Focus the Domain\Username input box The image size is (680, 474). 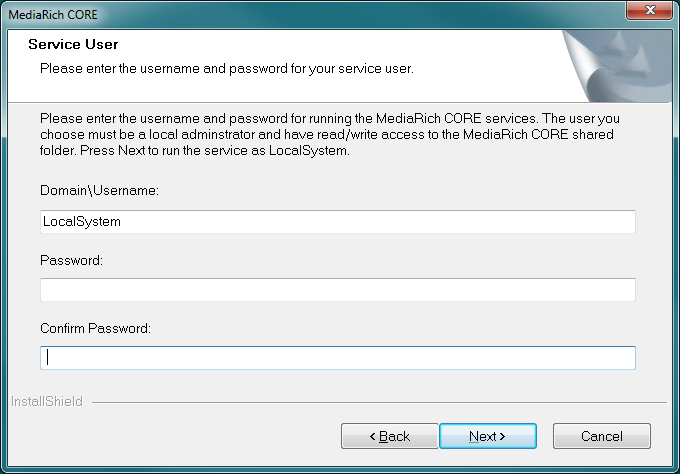click(338, 222)
